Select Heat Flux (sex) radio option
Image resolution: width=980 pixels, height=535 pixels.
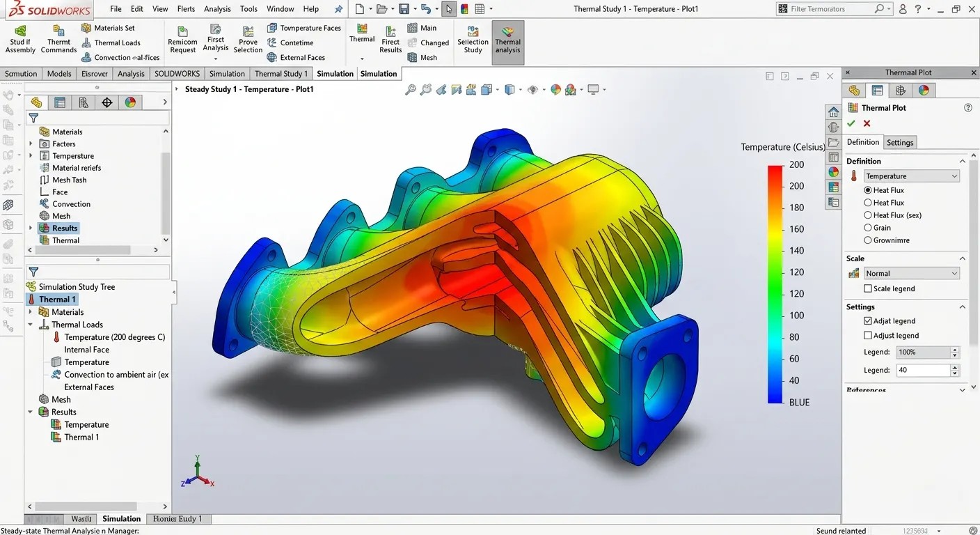[868, 215]
